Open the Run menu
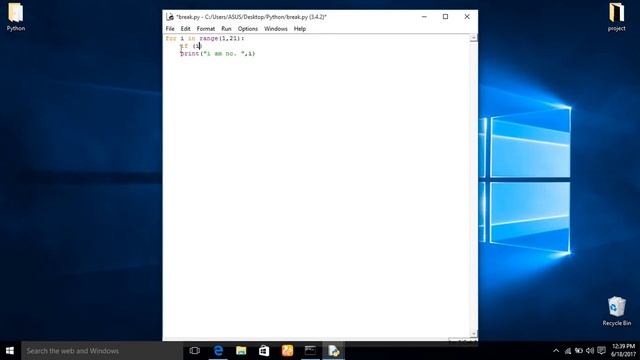Image resolution: width=640 pixels, height=360 pixels. (226, 29)
